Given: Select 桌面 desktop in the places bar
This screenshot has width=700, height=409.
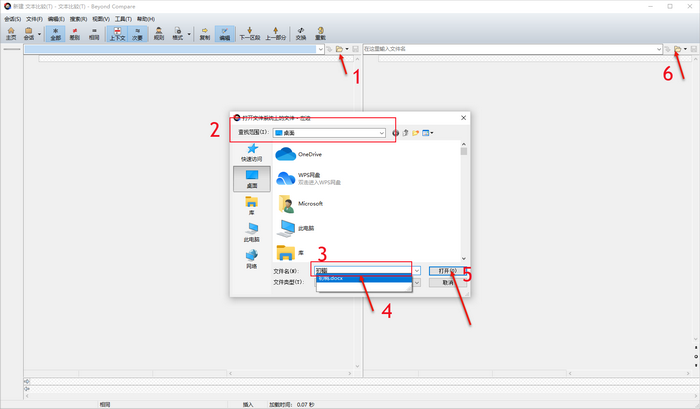Looking at the screenshot, I should coord(252,179).
